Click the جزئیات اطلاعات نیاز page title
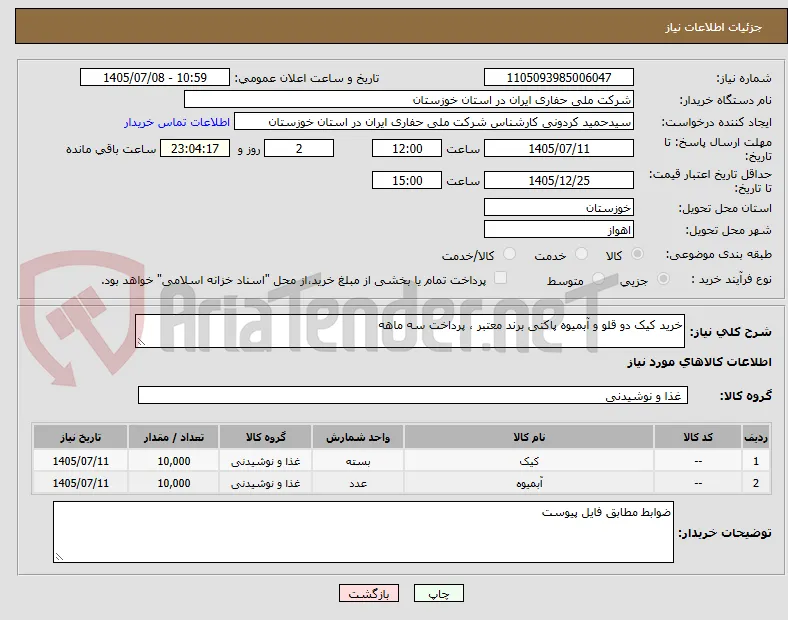The height and width of the screenshot is (620, 788). (713, 27)
